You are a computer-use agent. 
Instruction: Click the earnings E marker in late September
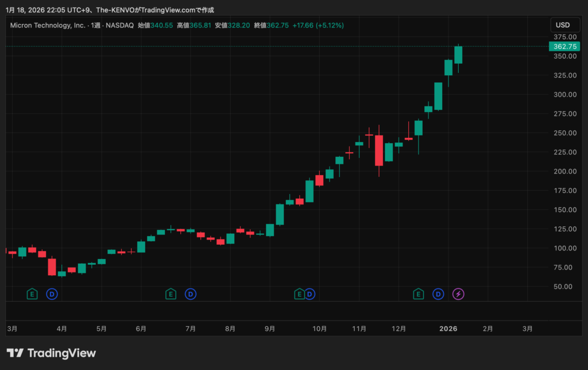click(299, 294)
